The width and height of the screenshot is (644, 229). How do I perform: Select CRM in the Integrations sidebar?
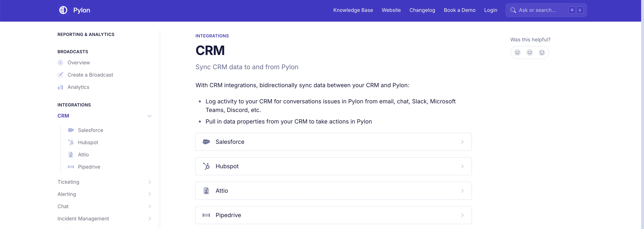pyautogui.click(x=63, y=116)
